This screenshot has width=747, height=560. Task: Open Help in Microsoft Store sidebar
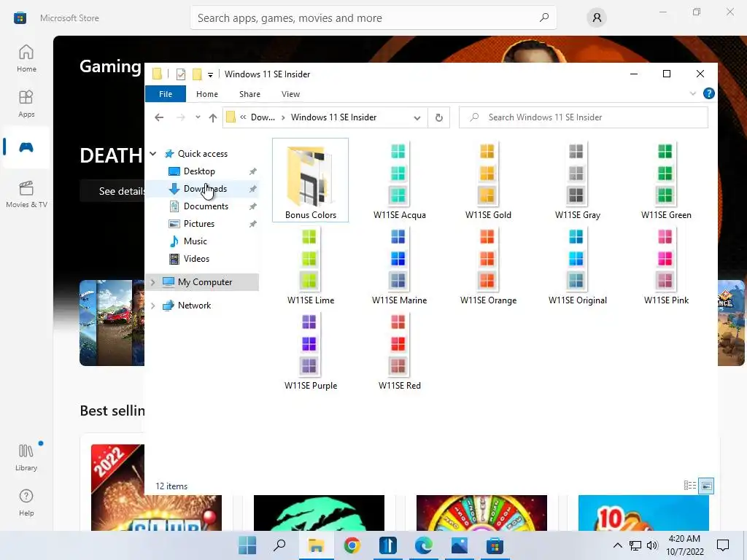[x=26, y=502]
